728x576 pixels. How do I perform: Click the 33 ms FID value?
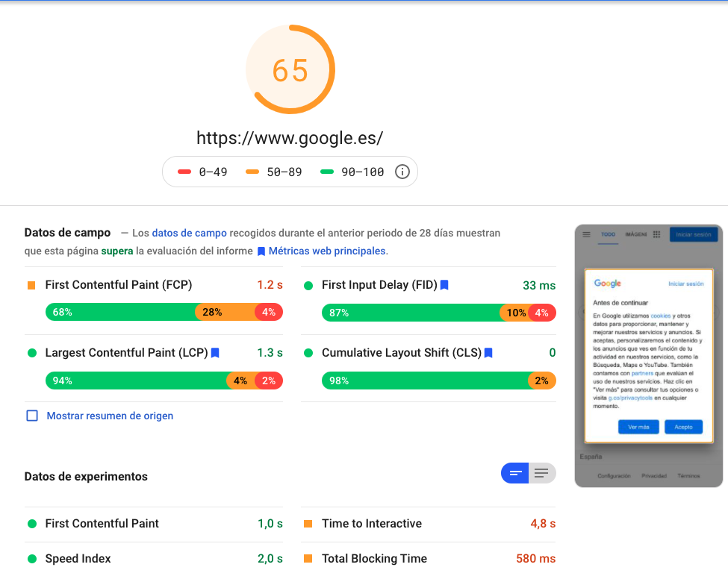coord(539,286)
